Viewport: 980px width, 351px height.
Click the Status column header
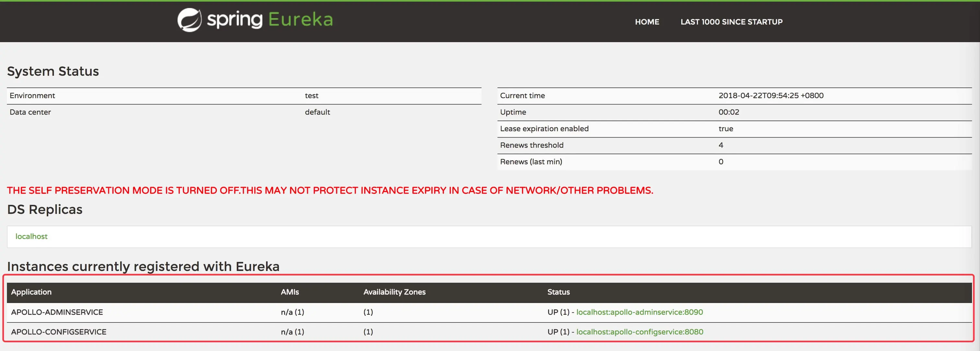click(558, 292)
